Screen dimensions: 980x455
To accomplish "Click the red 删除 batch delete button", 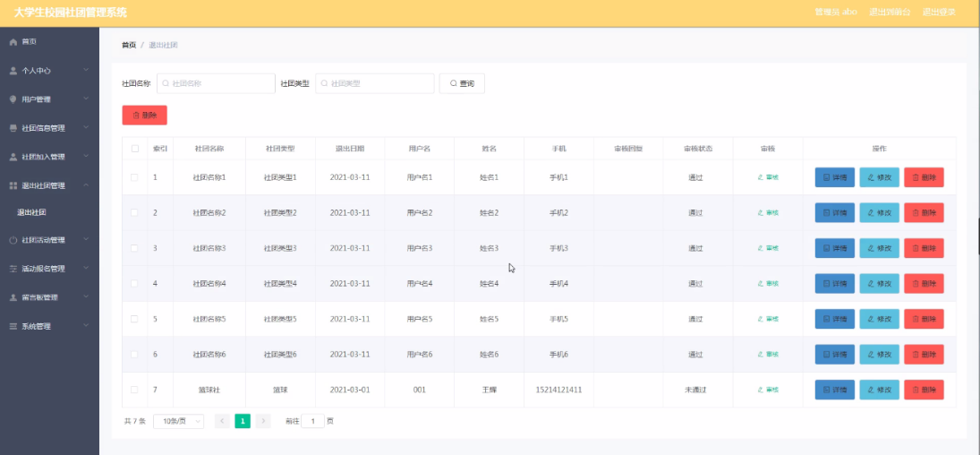I will 144,116.
